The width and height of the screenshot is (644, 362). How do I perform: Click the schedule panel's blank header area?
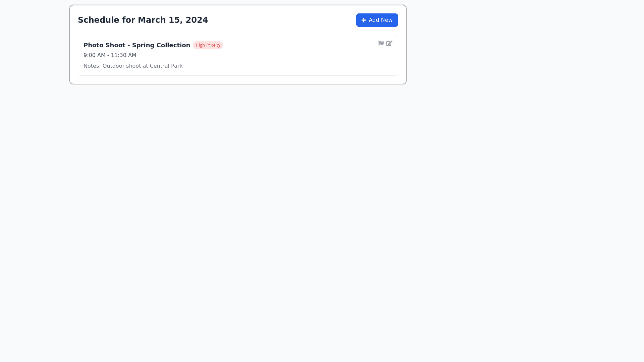[282, 20]
